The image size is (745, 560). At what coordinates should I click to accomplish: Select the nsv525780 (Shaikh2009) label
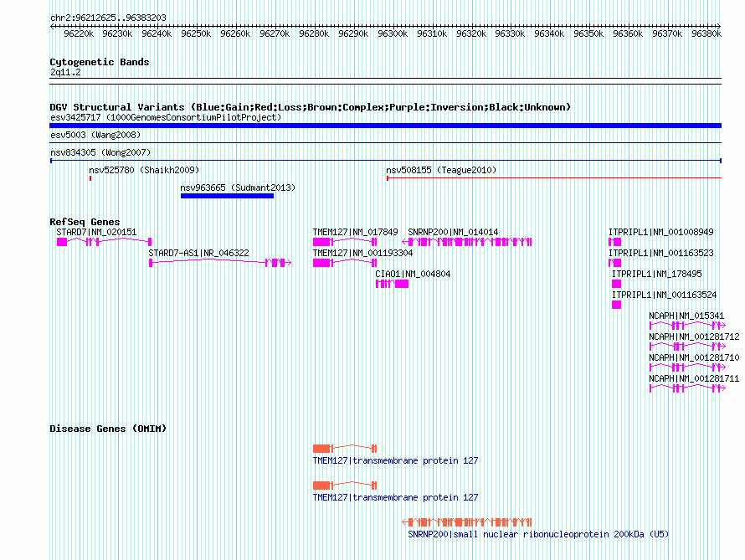tap(144, 170)
